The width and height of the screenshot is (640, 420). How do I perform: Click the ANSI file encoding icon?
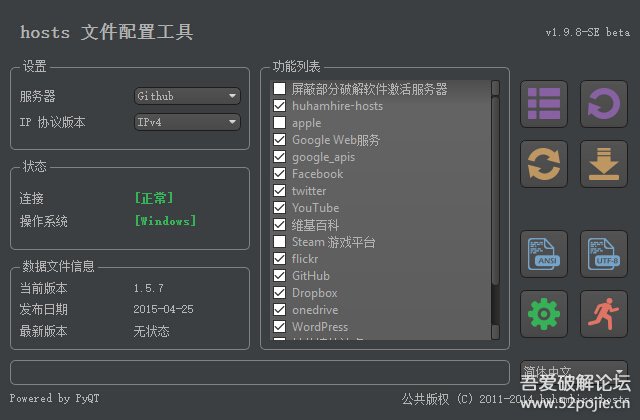tap(544, 254)
